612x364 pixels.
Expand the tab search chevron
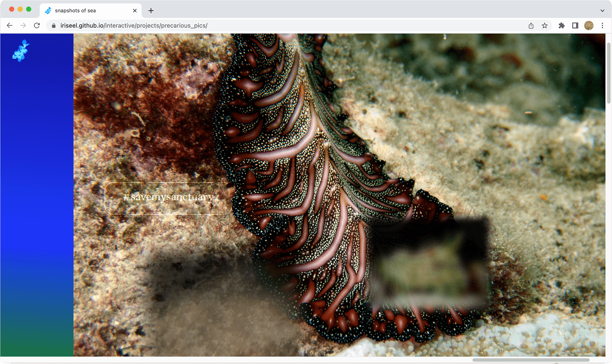pos(602,10)
